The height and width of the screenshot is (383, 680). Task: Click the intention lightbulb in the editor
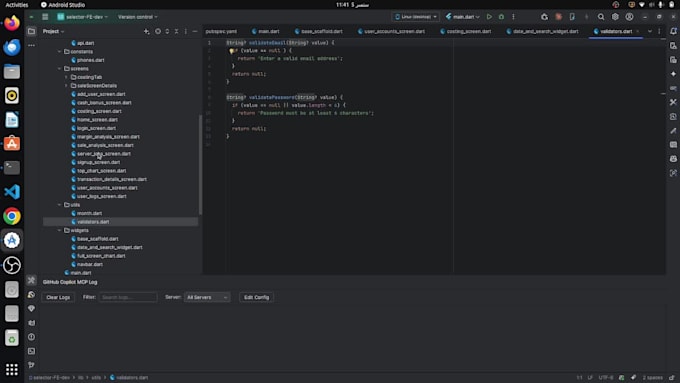pyautogui.click(x=232, y=51)
